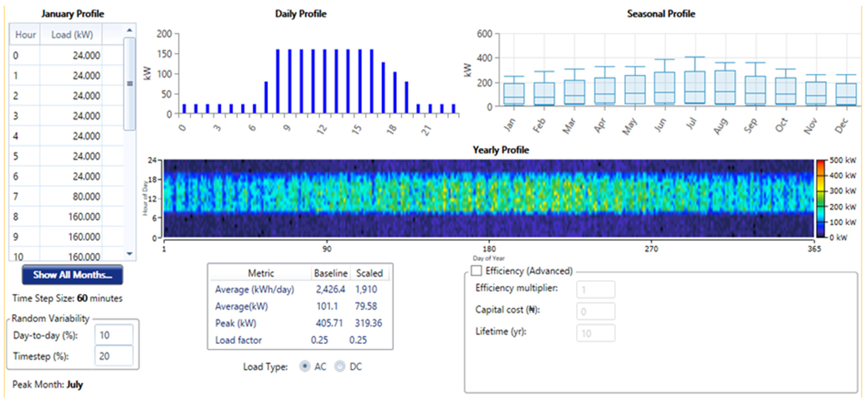The image size is (868, 402).
Task: Click the Scaled average 1,910 value
Action: point(366,289)
